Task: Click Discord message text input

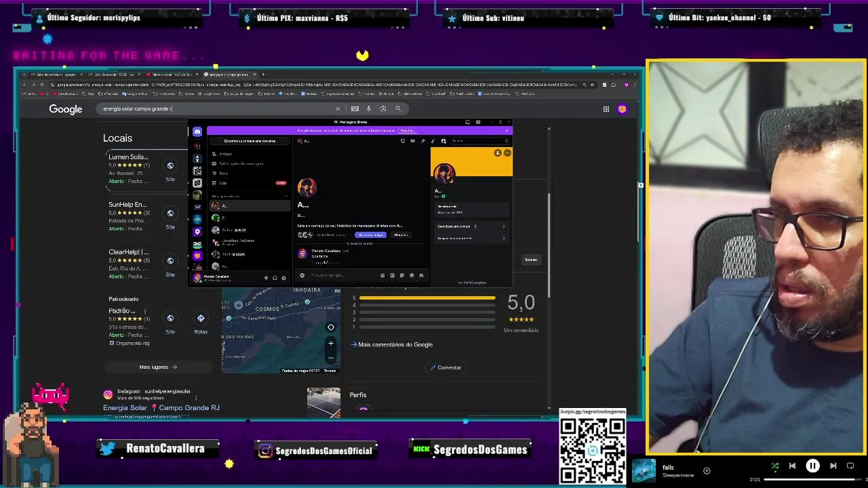Action: [344, 275]
